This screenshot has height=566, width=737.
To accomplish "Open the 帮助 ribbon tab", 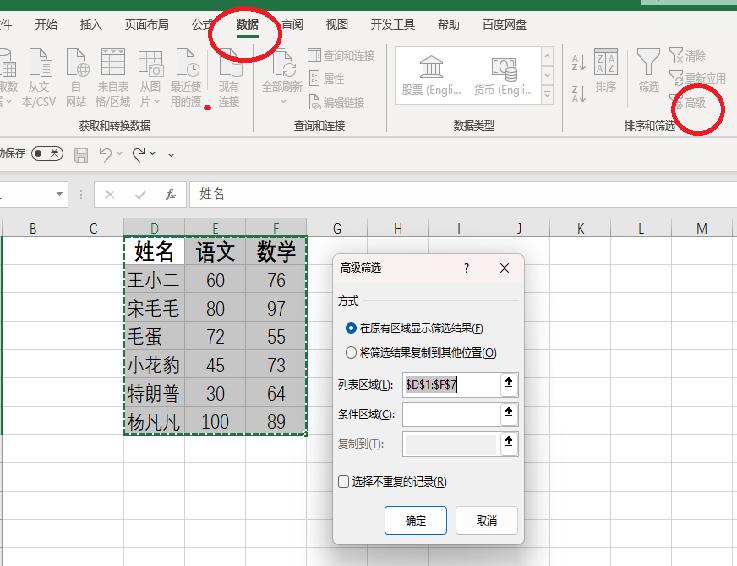I will (x=448, y=24).
